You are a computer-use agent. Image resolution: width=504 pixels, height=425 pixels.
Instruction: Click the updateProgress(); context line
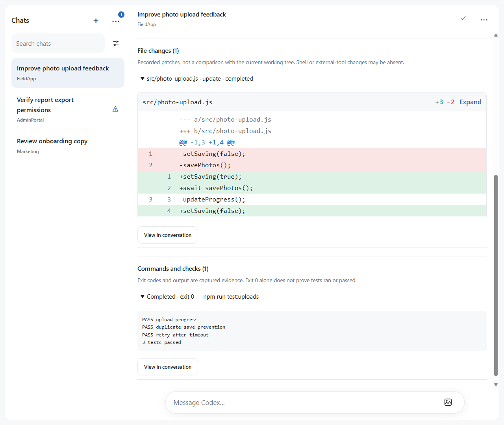click(x=312, y=200)
